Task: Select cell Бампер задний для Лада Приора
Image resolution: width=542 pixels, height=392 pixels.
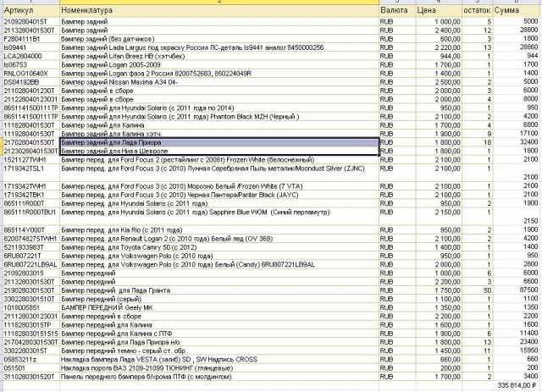Action: pos(219,142)
